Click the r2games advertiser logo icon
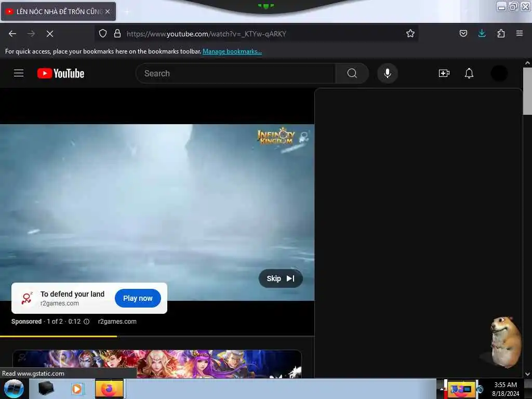This screenshot has width=532, height=399. pyautogui.click(x=27, y=298)
